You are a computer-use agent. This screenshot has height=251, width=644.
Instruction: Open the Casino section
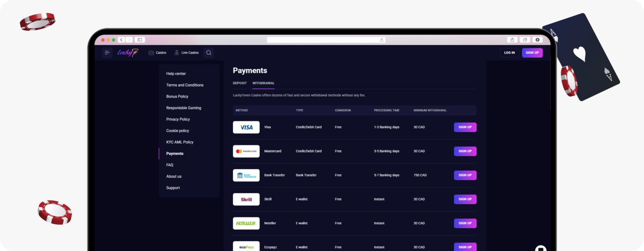[158, 53]
